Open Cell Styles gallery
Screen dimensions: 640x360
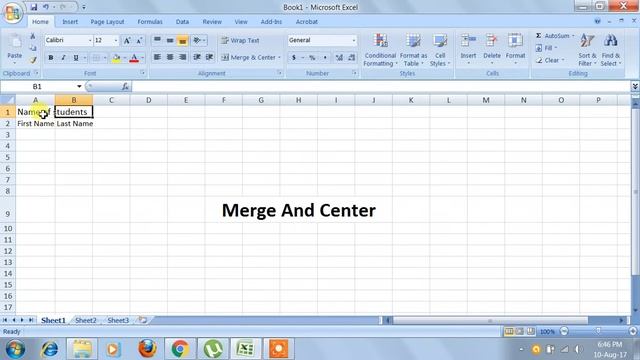point(440,50)
